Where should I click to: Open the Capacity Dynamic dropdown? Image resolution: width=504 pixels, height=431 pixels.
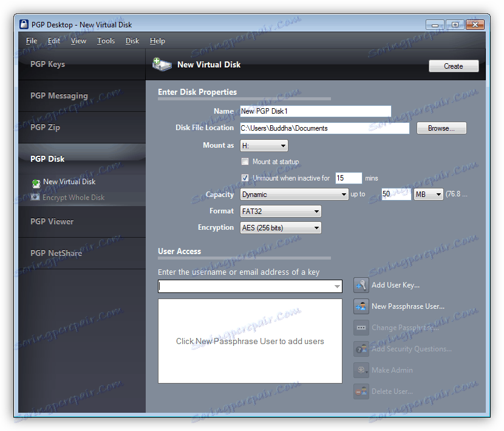click(x=294, y=195)
